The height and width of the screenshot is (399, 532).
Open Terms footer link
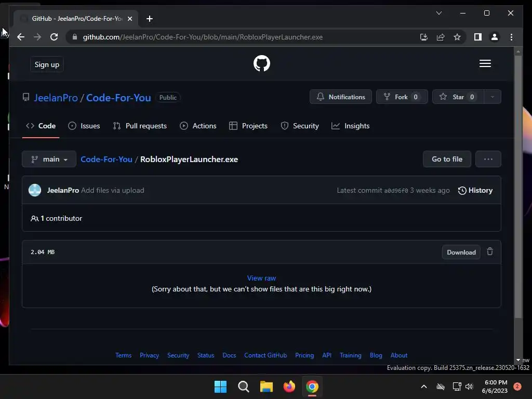point(123,355)
